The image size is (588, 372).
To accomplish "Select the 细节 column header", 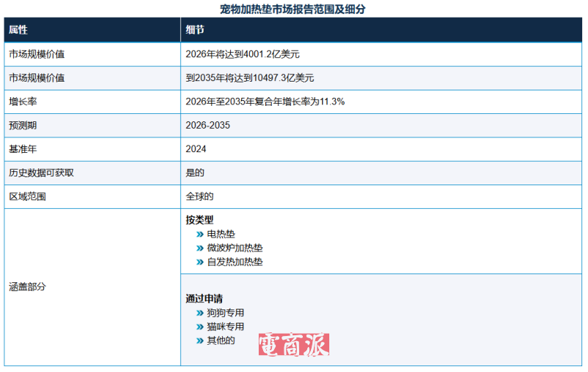I will (x=196, y=29).
